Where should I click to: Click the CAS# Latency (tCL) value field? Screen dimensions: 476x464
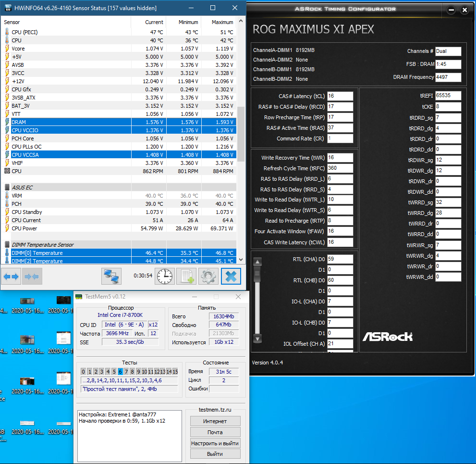point(340,96)
